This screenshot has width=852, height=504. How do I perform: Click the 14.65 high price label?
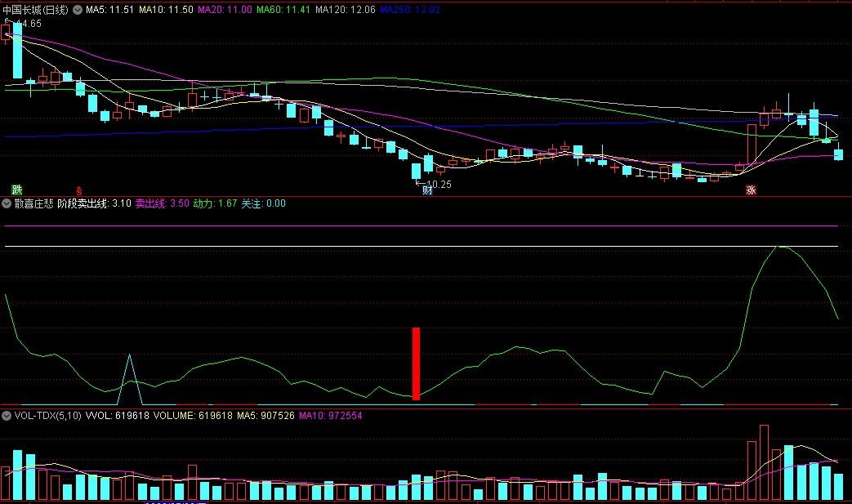29,24
